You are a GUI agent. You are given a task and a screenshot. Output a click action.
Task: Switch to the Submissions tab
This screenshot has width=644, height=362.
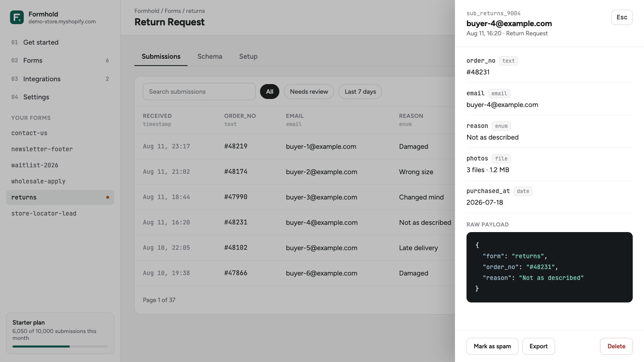[161, 56]
